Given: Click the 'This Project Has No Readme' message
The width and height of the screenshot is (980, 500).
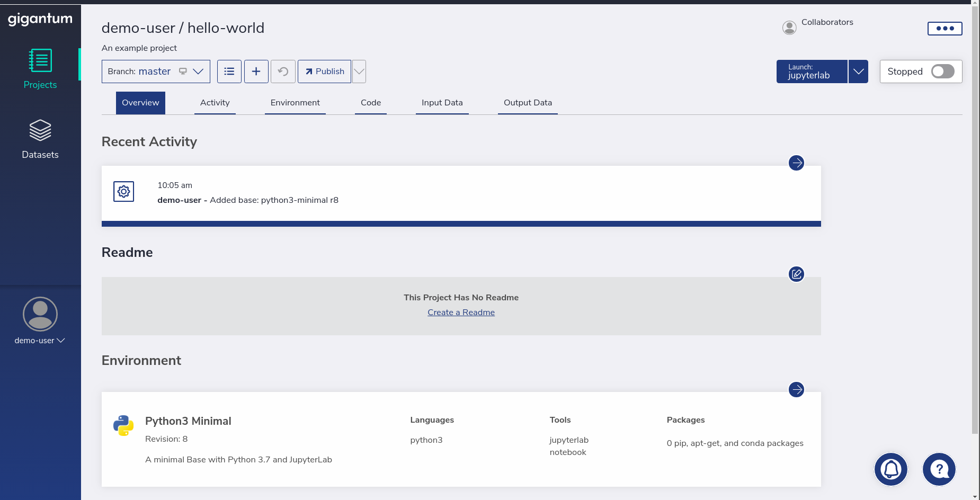Looking at the screenshot, I should click(x=461, y=298).
